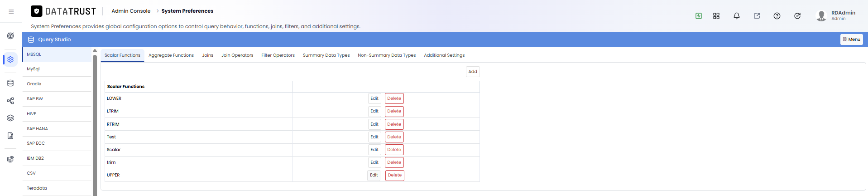Select MSSQL in the source list
The image size is (868, 196).
pos(57,54)
